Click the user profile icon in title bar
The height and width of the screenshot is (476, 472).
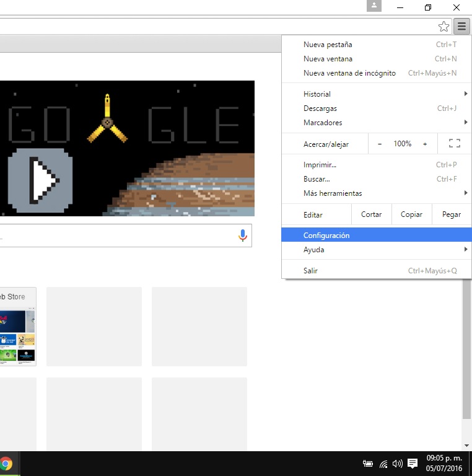tap(374, 6)
